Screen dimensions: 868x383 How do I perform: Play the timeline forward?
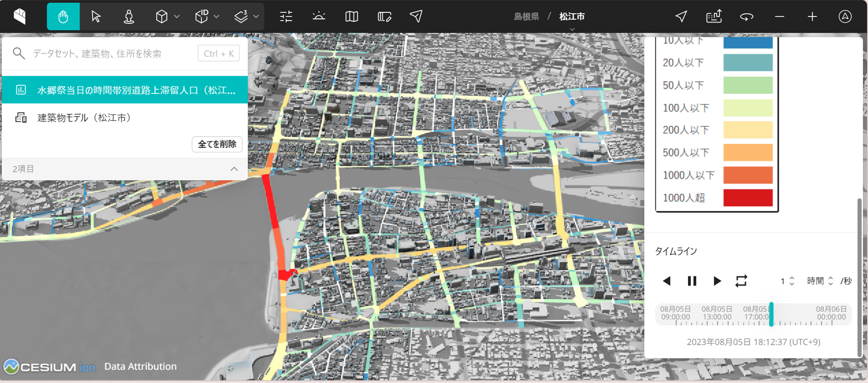(717, 281)
